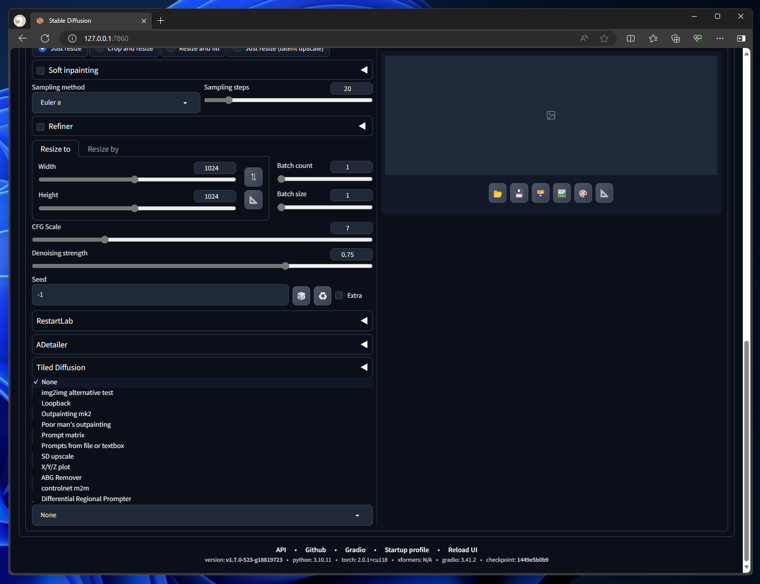
Task: Reload the page with refresh icon
Action: (45, 38)
